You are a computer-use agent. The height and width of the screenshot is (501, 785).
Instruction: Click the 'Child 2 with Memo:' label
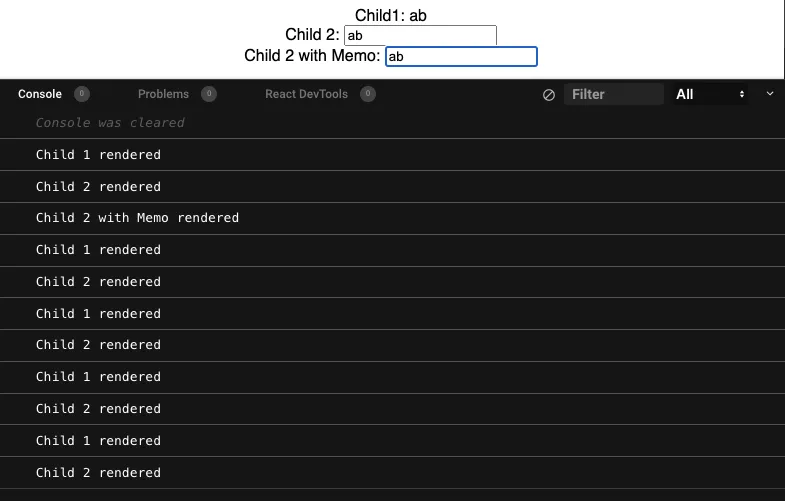coord(312,56)
